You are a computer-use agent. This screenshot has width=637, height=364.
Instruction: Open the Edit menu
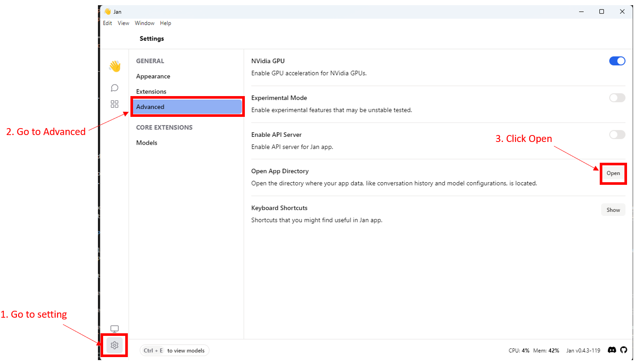tap(107, 23)
